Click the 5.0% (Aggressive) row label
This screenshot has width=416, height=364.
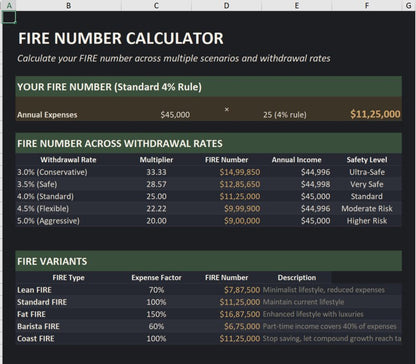pyautogui.click(x=48, y=221)
